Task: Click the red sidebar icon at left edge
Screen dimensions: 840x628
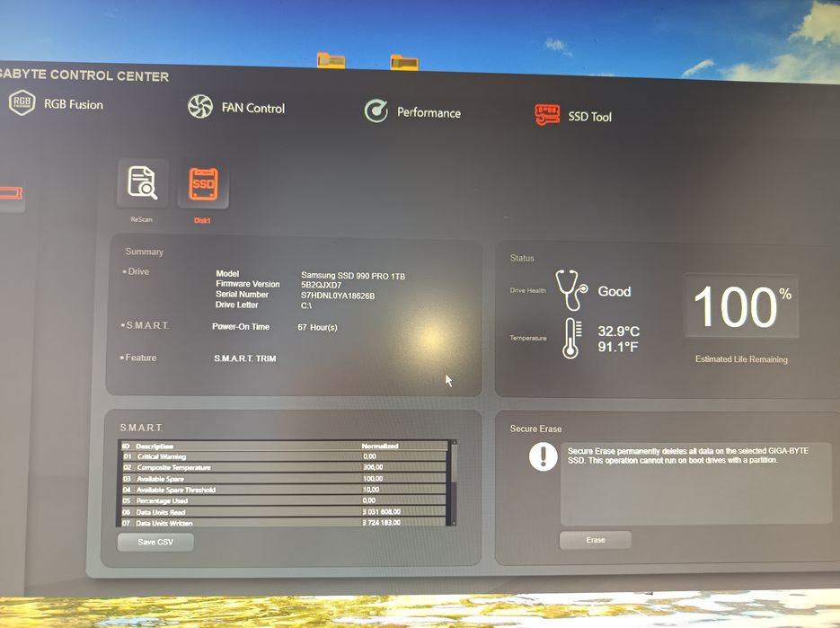Action: (11, 193)
